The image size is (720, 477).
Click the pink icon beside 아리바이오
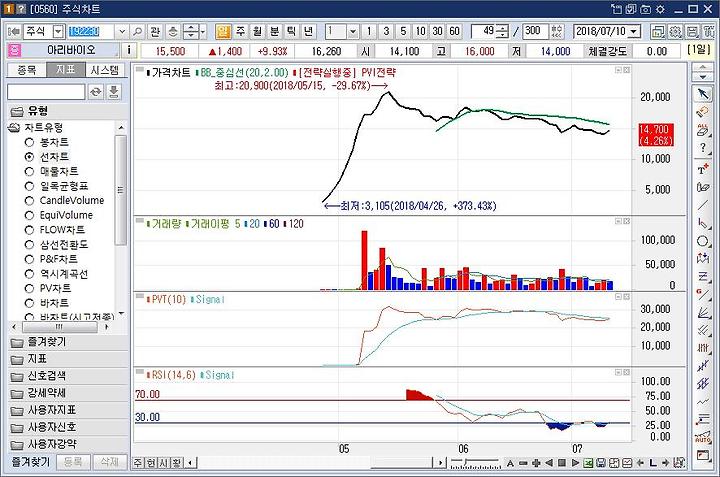14,51
